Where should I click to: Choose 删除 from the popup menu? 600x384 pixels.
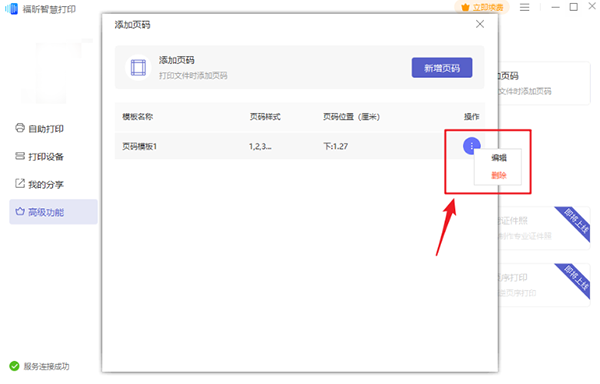499,176
